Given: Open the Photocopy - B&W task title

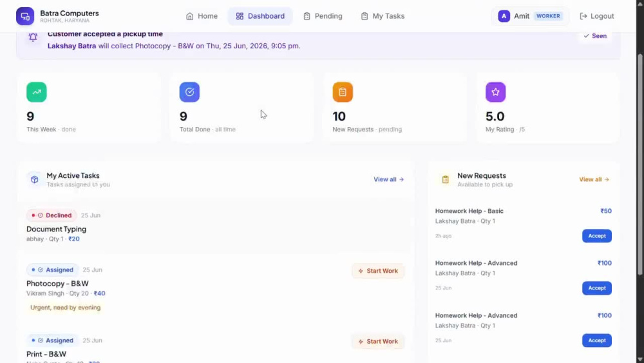Looking at the screenshot, I should click(57, 283).
